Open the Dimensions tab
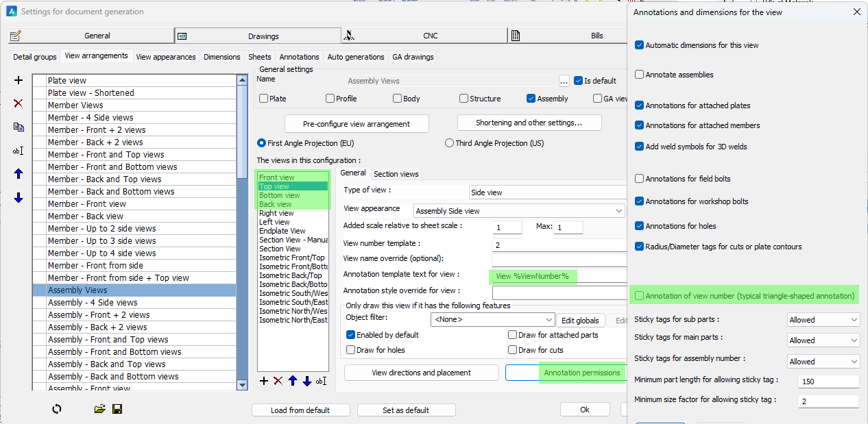 (222, 57)
